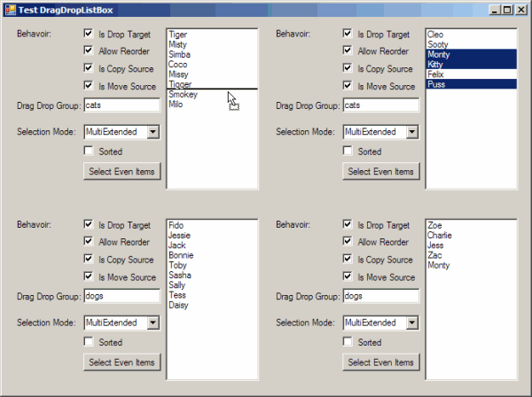Toggle Allow Reorder in the top-right panel
This screenshot has width=532, height=397.
[x=348, y=51]
